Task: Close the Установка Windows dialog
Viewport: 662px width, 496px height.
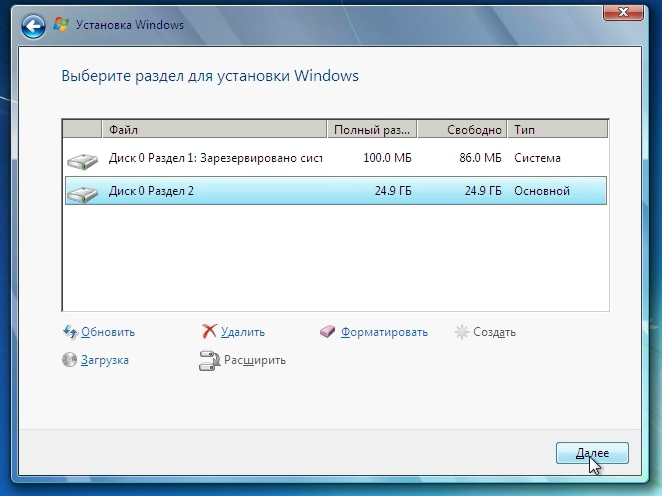Action: click(x=624, y=12)
